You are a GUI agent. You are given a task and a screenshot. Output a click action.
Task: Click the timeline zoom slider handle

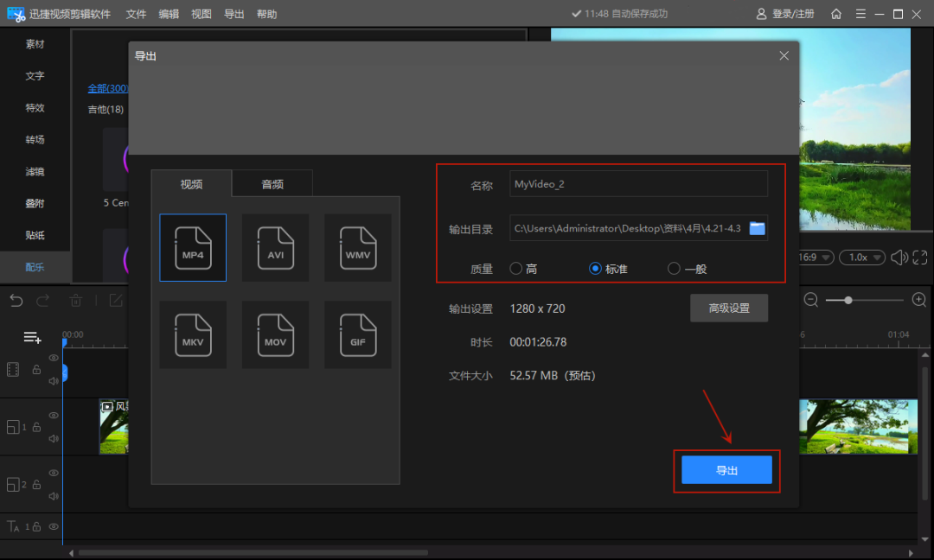(848, 300)
